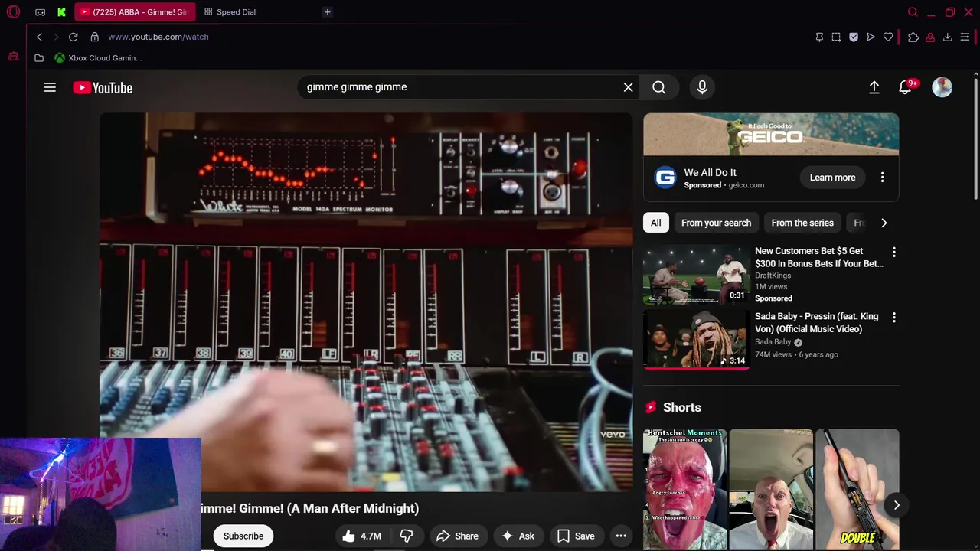Open New Customers Bet $5 ad title
The width and height of the screenshot is (980, 551).
[818, 257]
